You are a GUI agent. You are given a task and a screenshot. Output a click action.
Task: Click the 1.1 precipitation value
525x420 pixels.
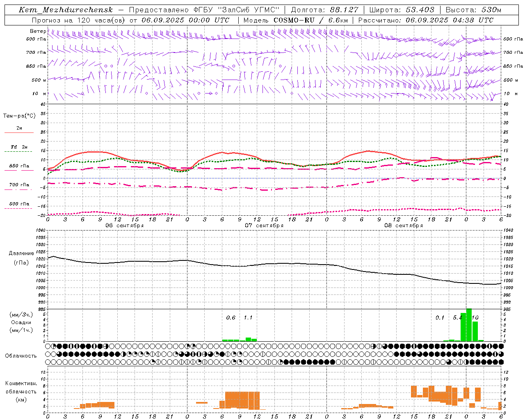[248, 318]
